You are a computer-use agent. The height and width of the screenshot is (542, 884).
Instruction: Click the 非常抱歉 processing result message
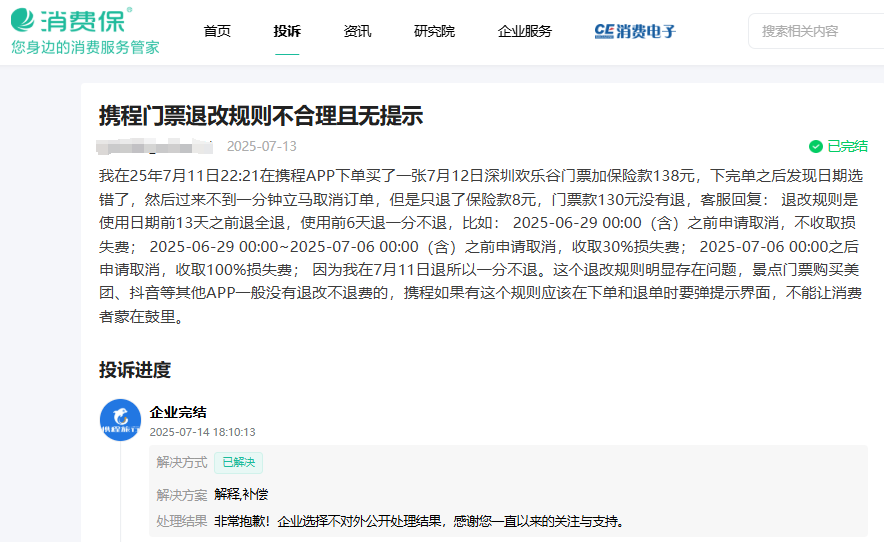coord(421,521)
